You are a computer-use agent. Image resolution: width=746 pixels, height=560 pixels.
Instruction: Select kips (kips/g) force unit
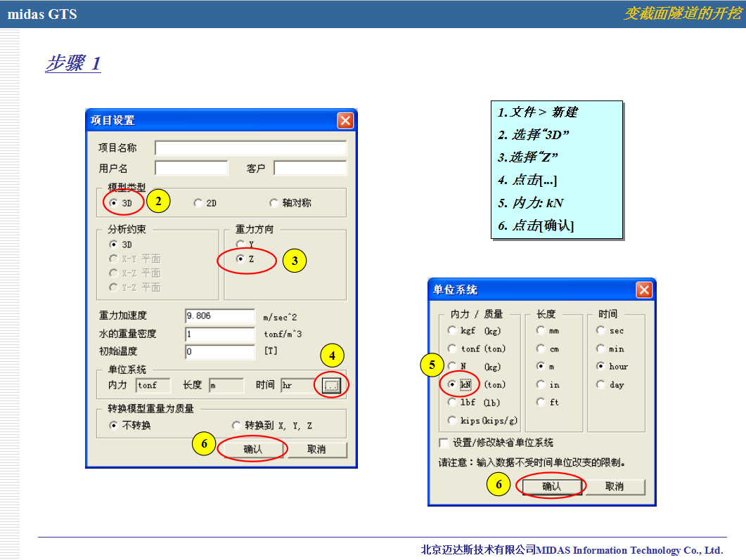(x=452, y=420)
